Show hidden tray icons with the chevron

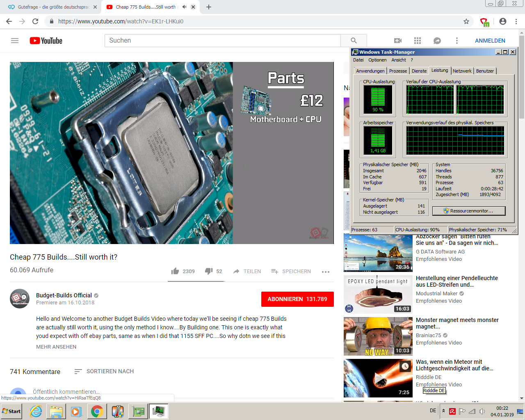point(443,411)
